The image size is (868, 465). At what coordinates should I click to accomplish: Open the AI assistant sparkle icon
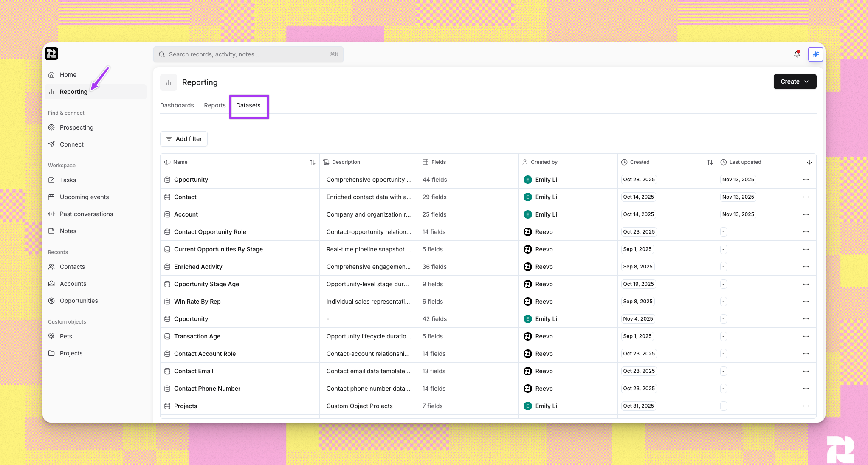[x=815, y=54]
